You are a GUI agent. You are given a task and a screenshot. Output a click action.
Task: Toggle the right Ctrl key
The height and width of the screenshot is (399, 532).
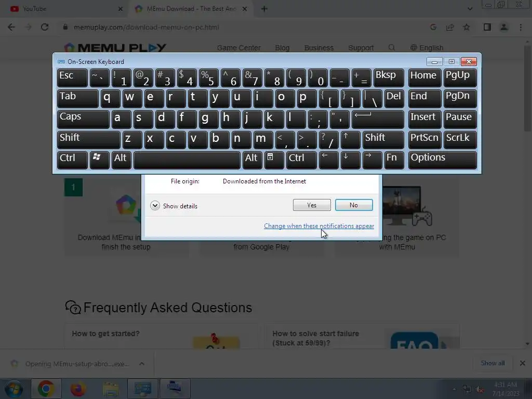click(x=301, y=160)
